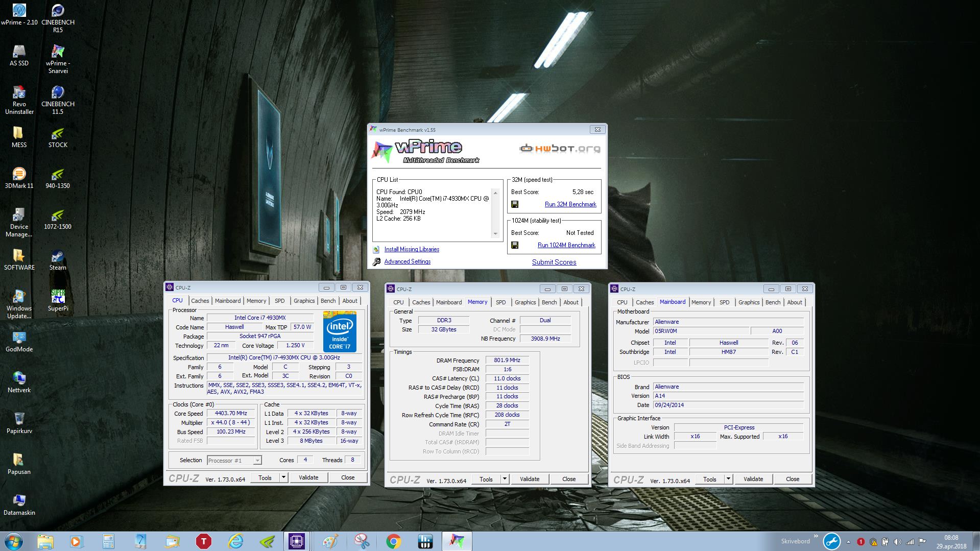
Task: Click save icon for 1024M best score
Action: point(515,245)
